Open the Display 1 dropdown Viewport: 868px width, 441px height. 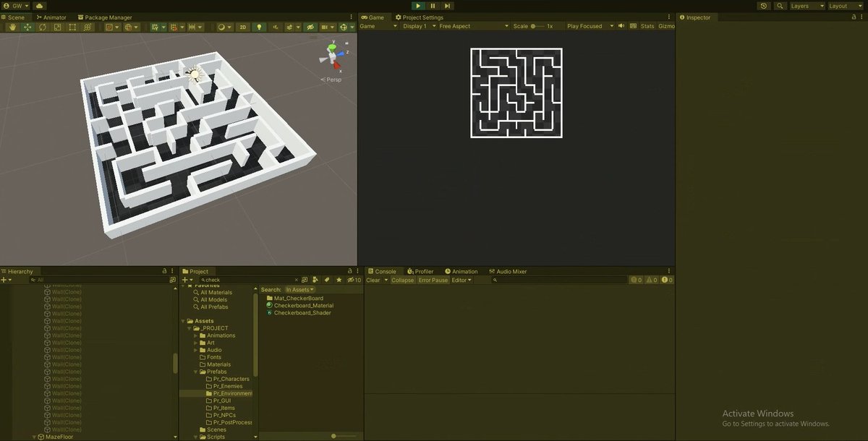click(x=419, y=26)
